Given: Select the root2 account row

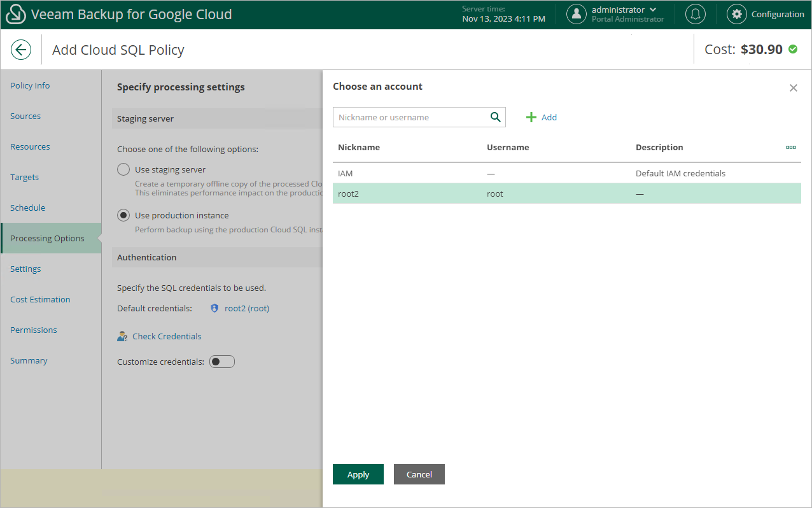Looking at the screenshot, I should [x=566, y=194].
